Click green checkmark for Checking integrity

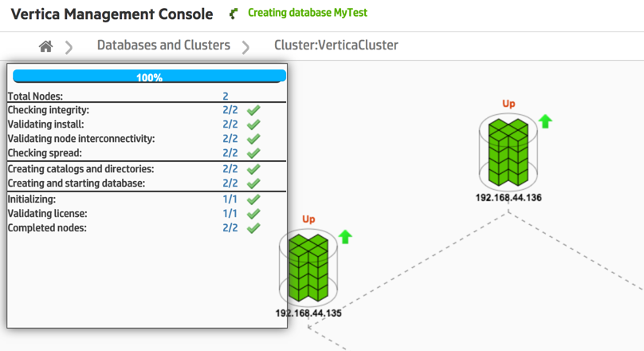(253, 110)
